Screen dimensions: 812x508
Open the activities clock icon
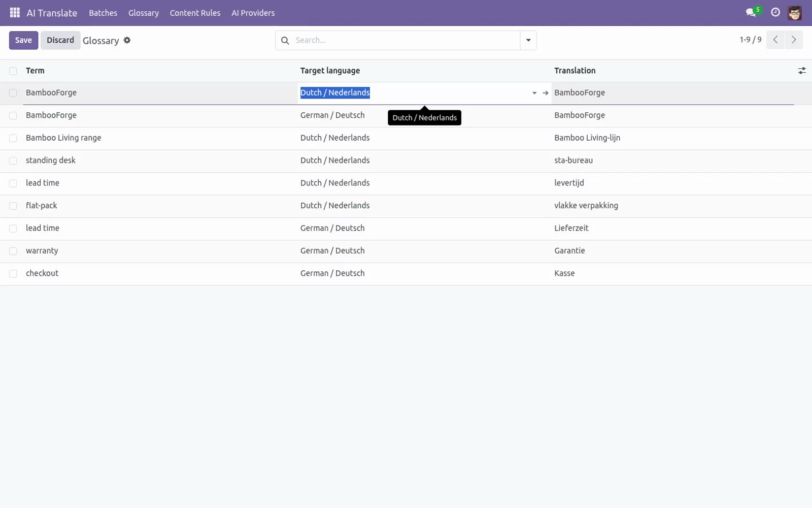[x=775, y=12]
